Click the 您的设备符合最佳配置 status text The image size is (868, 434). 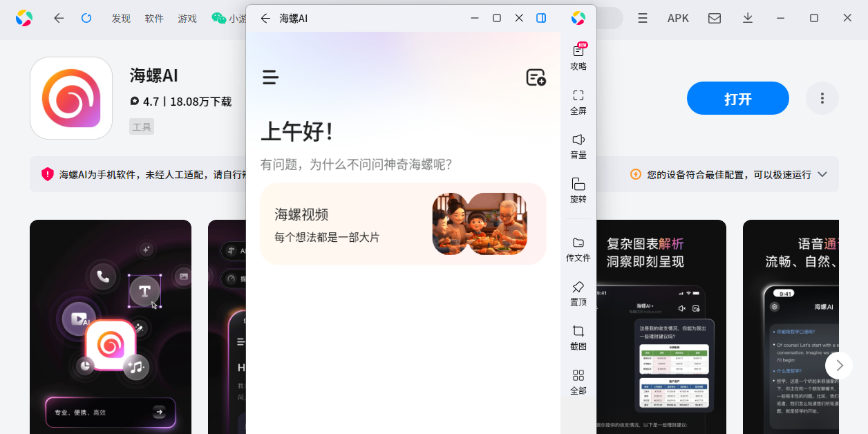click(x=729, y=175)
